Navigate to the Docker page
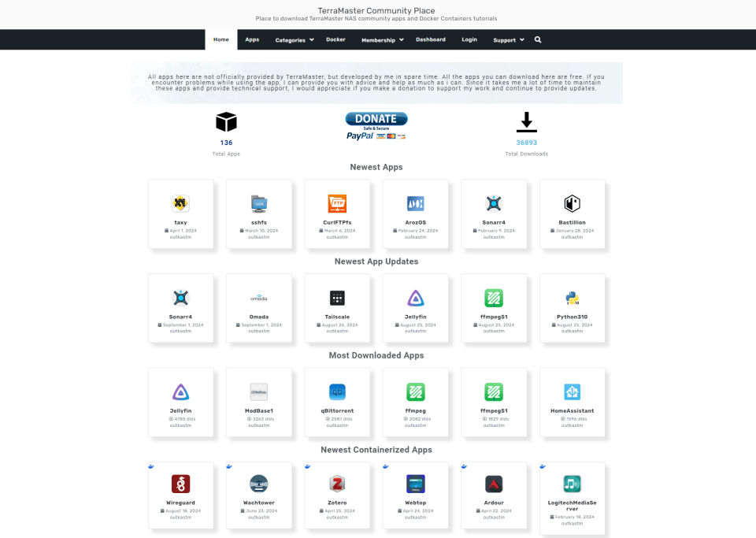 coord(335,39)
